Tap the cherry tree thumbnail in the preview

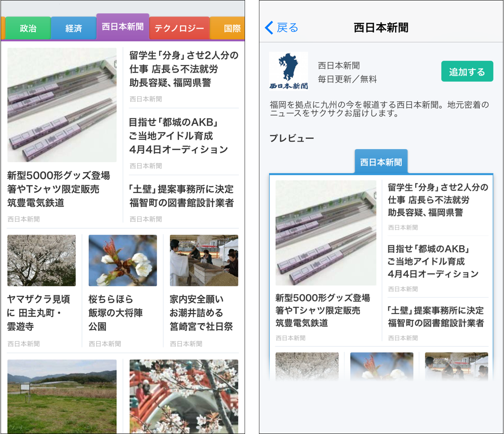[x=307, y=366]
